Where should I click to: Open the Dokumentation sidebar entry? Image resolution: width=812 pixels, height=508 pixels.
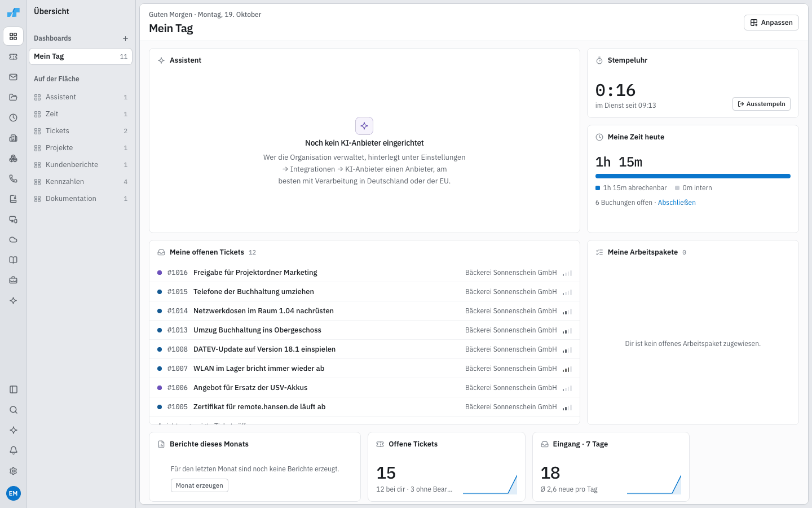point(81,199)
